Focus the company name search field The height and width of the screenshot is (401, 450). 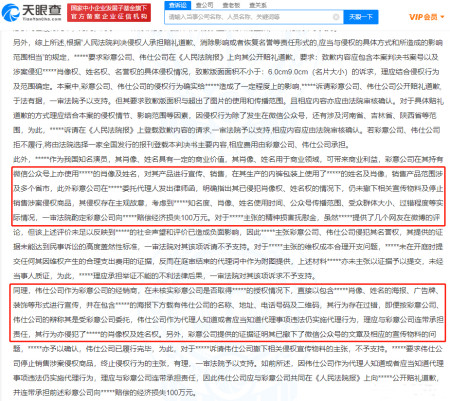tap(254, 17)
